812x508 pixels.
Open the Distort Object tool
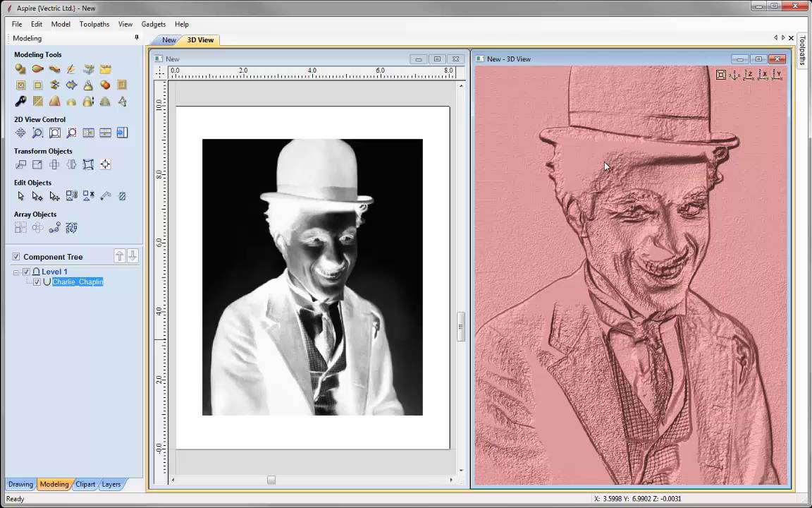tap(89, 164)
